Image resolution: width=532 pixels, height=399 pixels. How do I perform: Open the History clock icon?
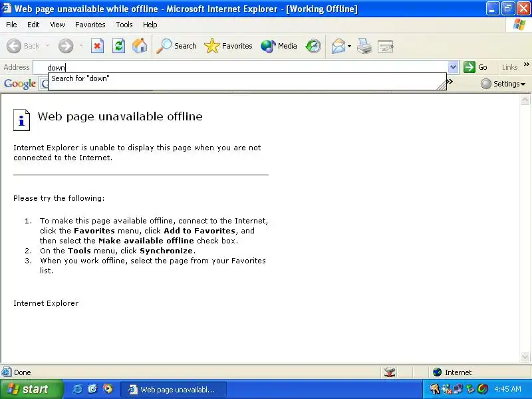313,46
